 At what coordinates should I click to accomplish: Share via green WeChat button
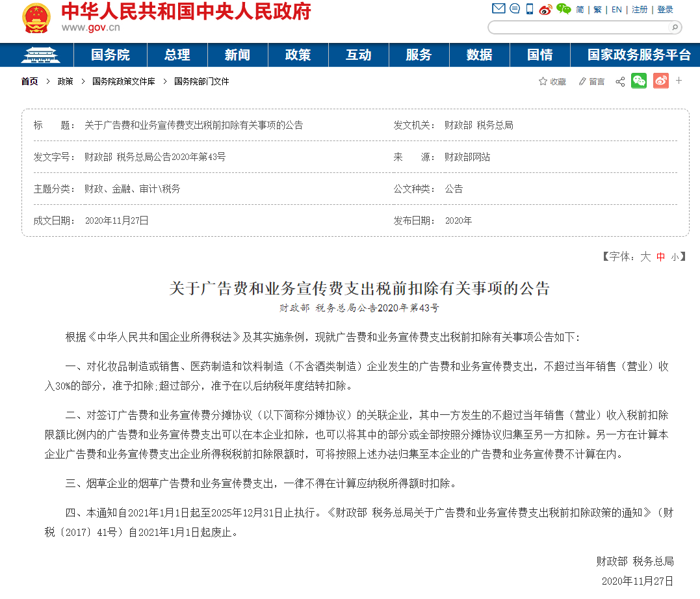click(639, 81)
